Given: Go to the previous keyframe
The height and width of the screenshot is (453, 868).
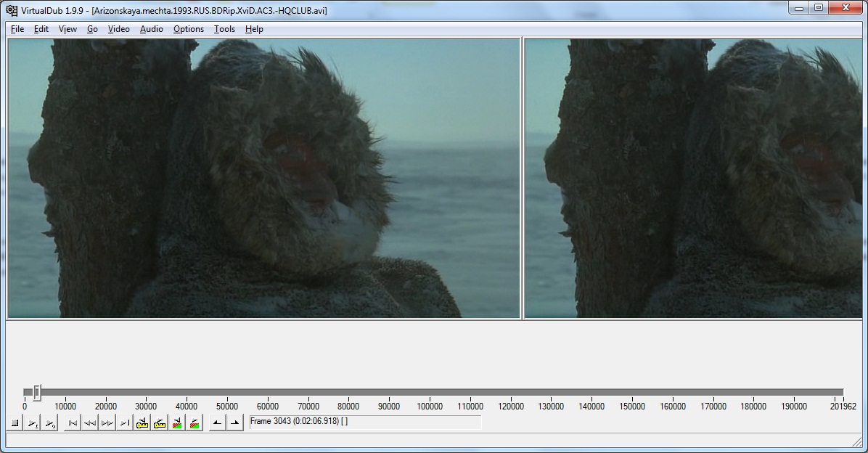Looking at the screenshot, I should point(142,423).
